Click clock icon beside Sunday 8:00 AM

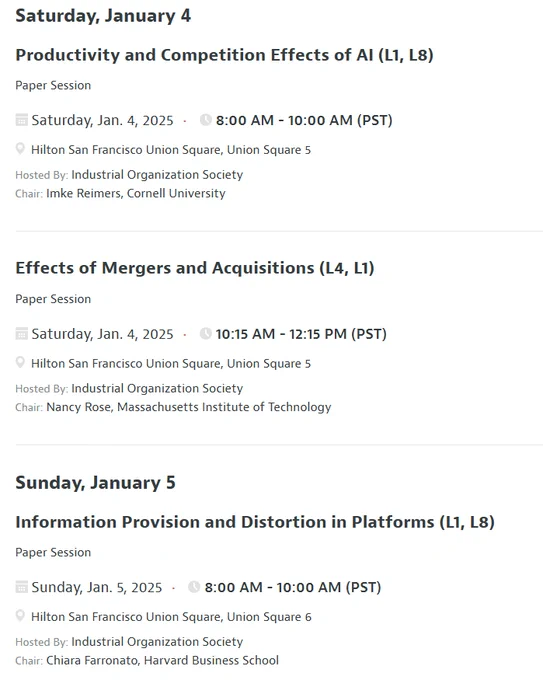(x=194, y=587)
